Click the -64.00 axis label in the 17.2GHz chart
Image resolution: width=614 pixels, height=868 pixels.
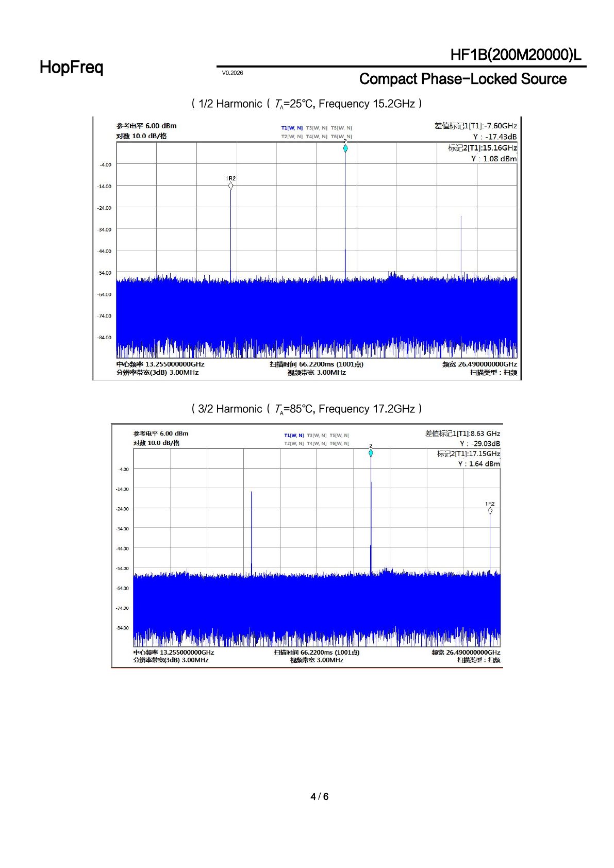[122, 589]
